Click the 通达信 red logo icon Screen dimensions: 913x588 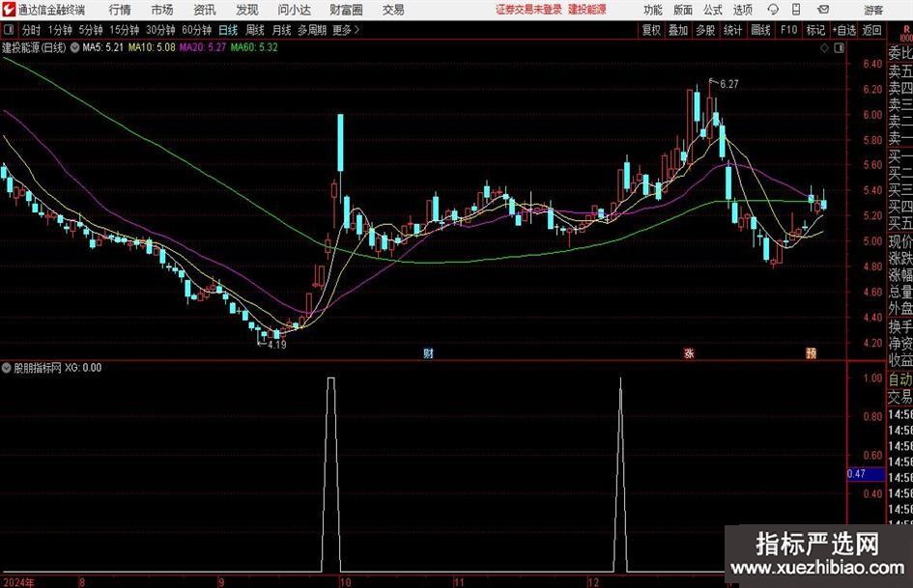(x=9, y=10)
